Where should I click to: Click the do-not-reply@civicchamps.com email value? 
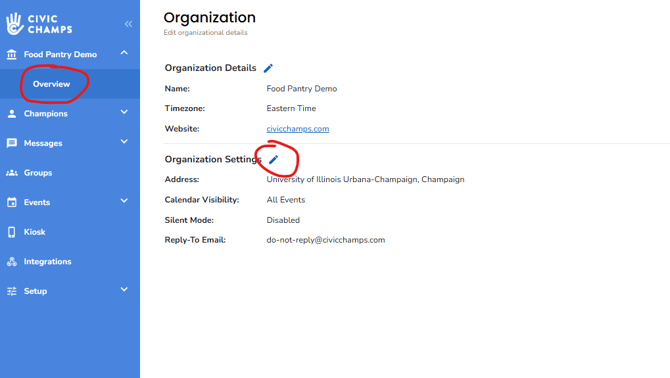coord(326,240)
